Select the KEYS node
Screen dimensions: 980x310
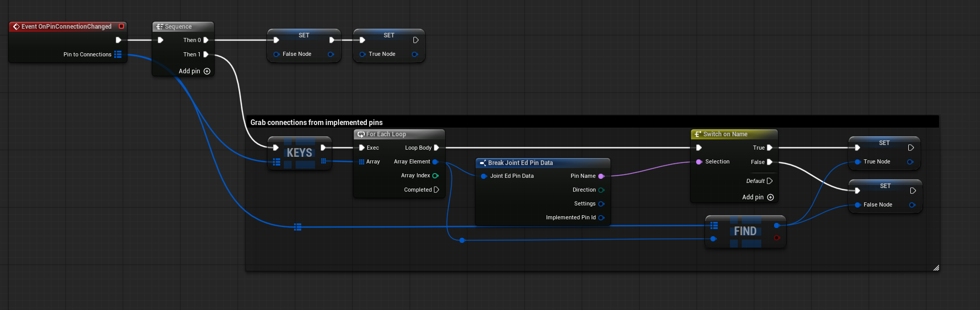point(299,153)
